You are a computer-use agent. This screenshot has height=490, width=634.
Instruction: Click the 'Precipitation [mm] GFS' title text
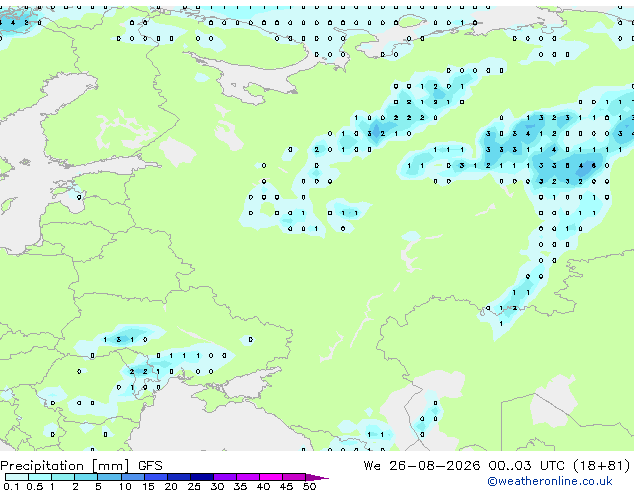(81, 466)
